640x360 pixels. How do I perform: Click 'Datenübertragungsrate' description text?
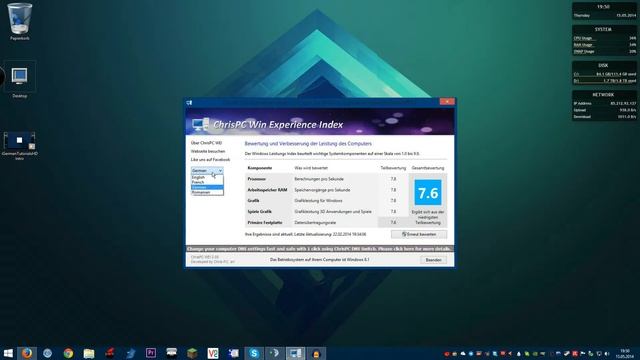(x=315, y=222)
